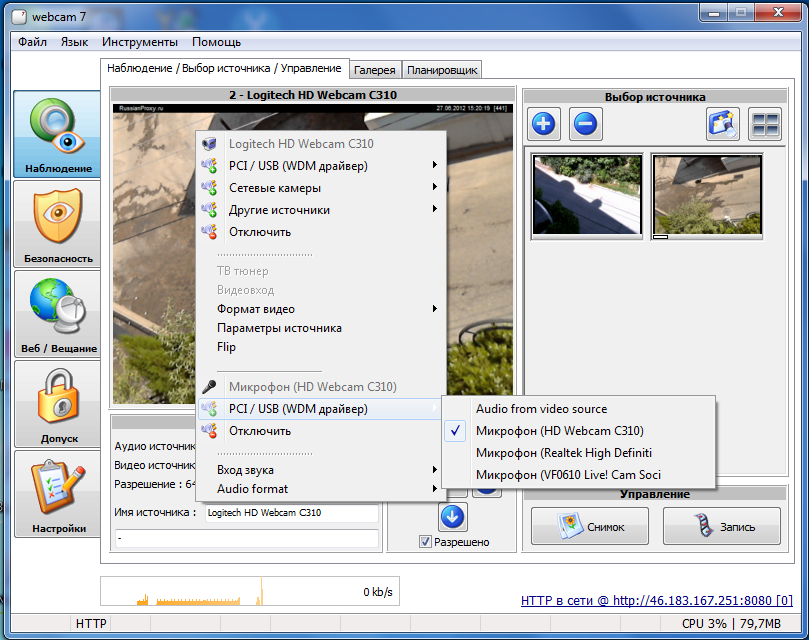Select first source thumbnail showing road

point(587,195)
